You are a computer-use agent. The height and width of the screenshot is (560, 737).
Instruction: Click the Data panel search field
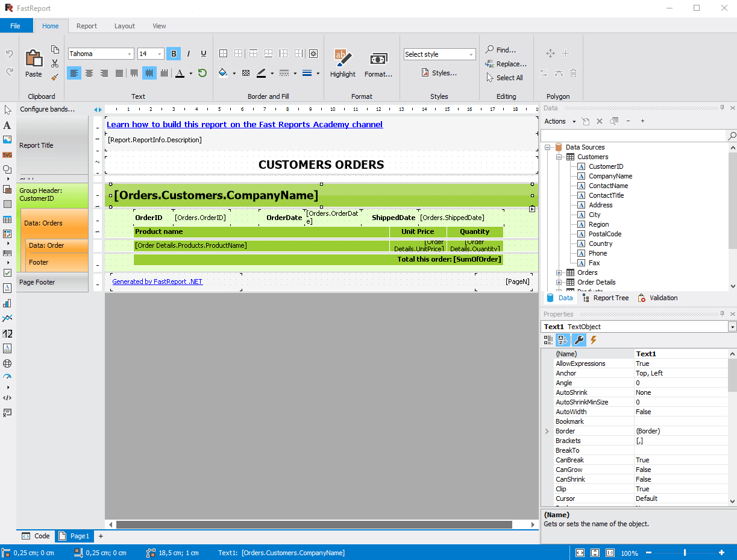tap(634, 136)
